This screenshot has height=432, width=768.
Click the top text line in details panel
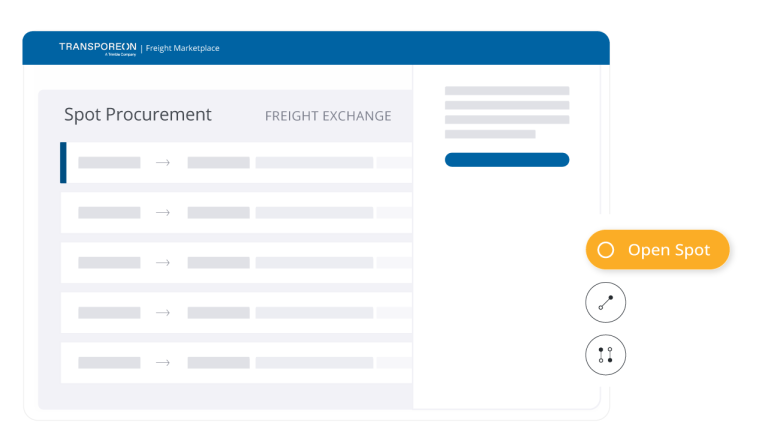[x=506, y=91]
